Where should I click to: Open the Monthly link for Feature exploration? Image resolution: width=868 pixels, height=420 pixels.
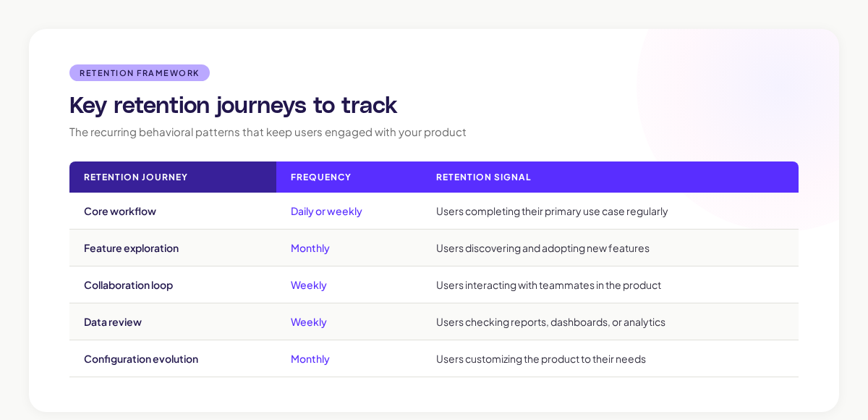coord(310,248)
